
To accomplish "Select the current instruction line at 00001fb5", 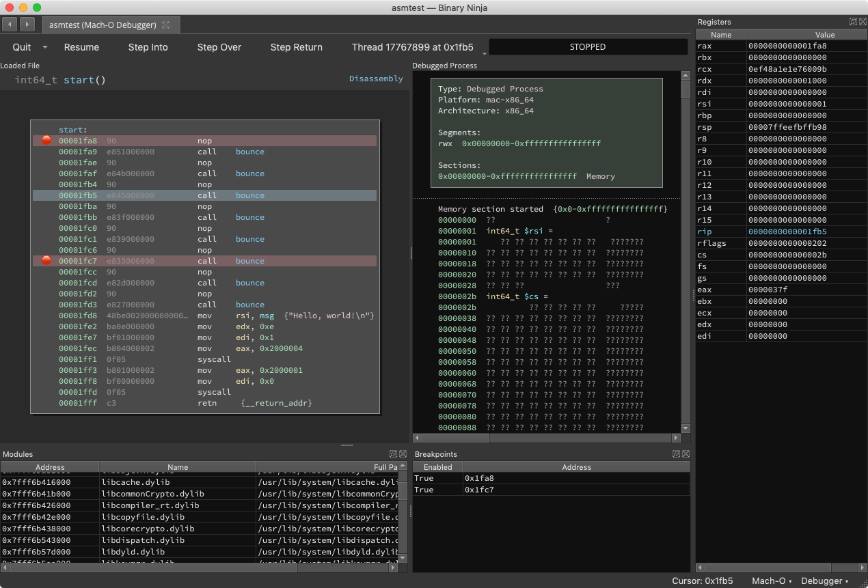I will [x=204, y=195].
